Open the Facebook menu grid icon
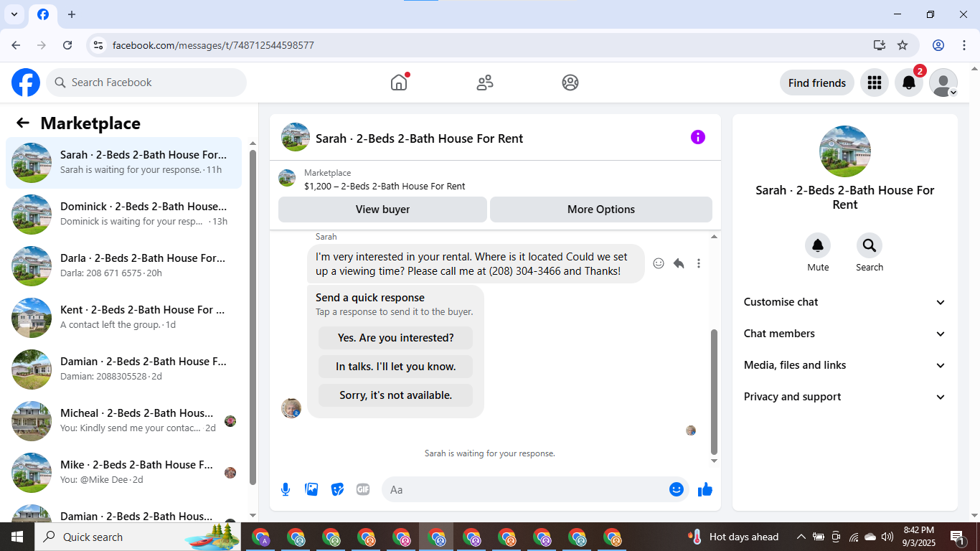The height and width of the screenshot is (551, 980). 874,83
